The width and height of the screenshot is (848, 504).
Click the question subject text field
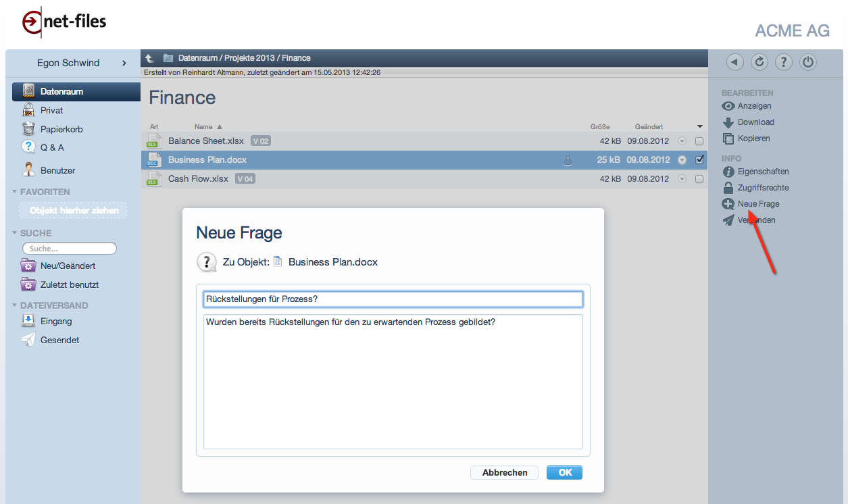click(393, 299)
